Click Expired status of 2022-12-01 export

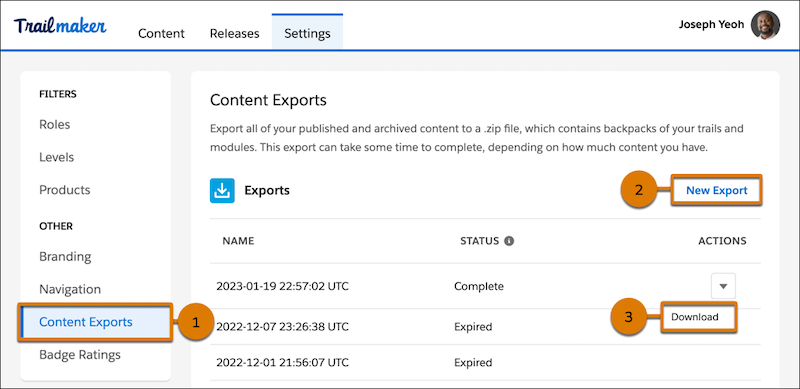point(473,362)
